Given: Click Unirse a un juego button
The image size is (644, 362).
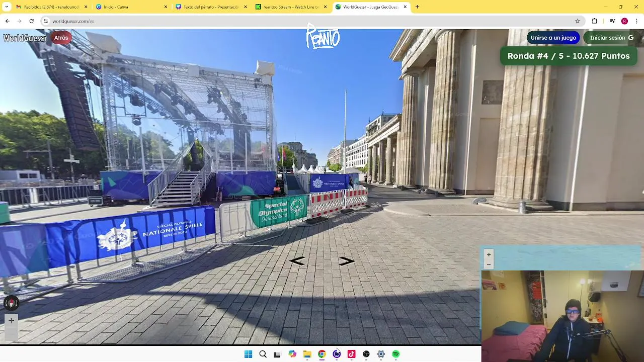Looking at the screenshot, I should [553, 38].
